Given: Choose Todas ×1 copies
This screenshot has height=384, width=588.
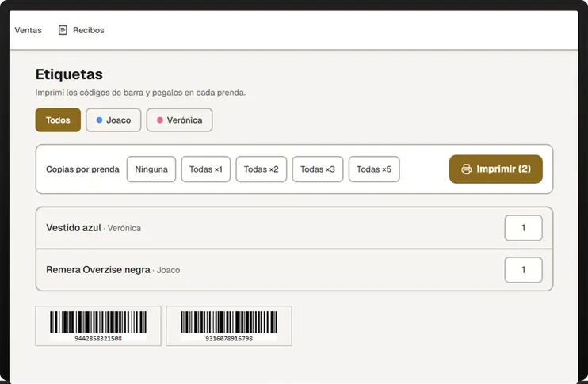Looking at the screenshot, I should pos(206,169).
